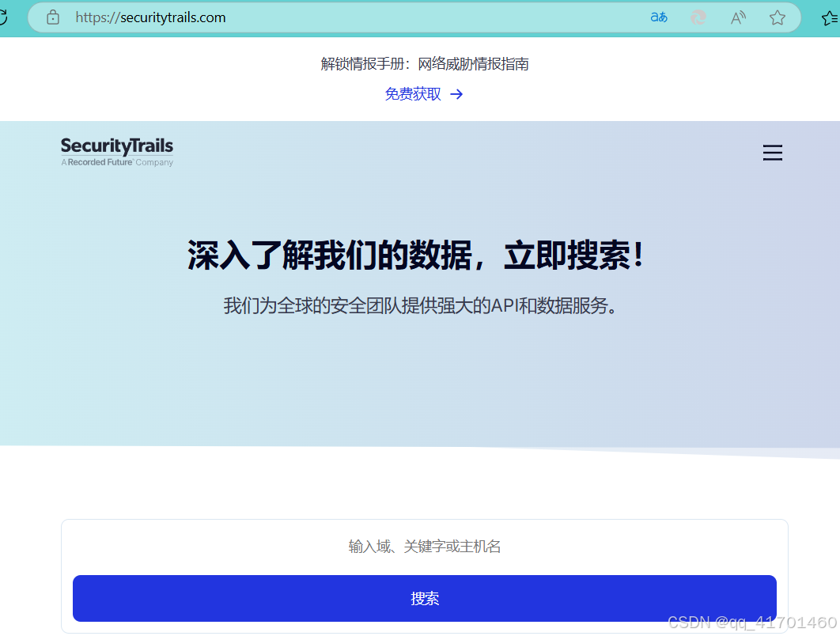Click the star to bookmark this page
The height and width of the screenshot is (636, 840).
(777, 17)
